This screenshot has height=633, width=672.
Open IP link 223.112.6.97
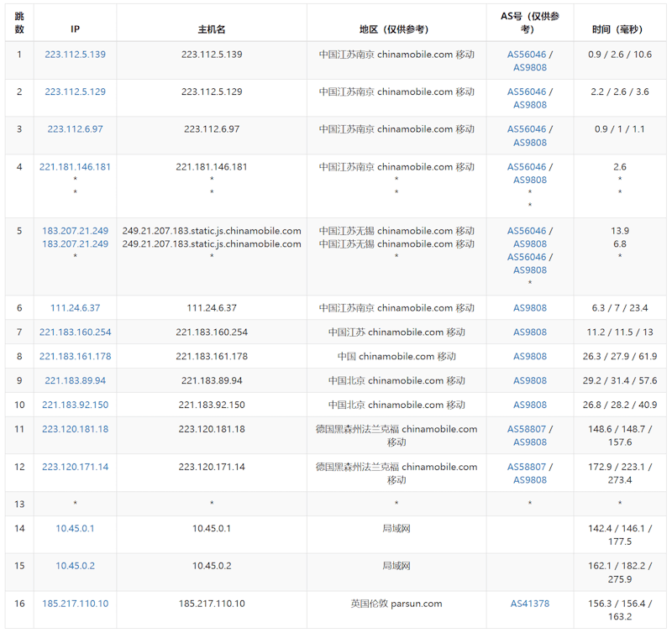click(75, 129)
